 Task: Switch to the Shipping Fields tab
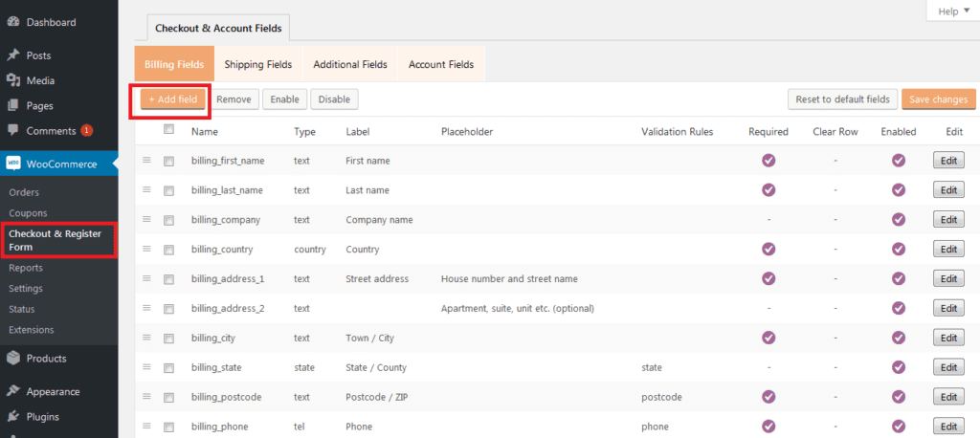[258, 64]
